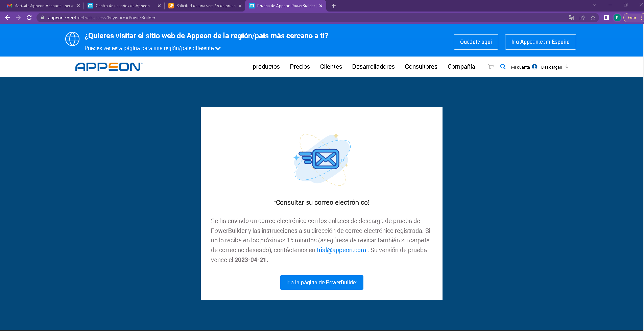Image resolution: width=644 pixels, height=331 pixels.
Task: Click the Appeon logo
Action: (x=109, y=67)
